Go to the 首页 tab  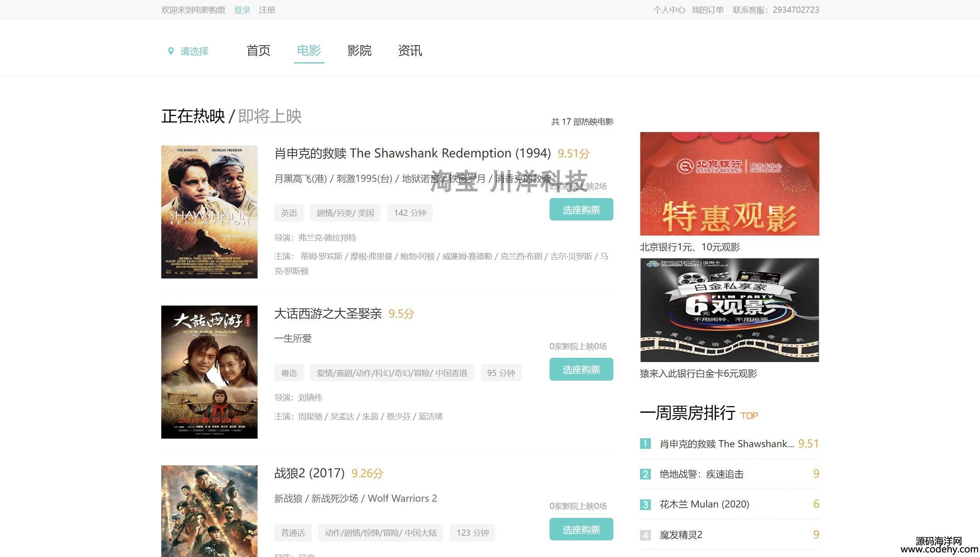tap(258, 50)
